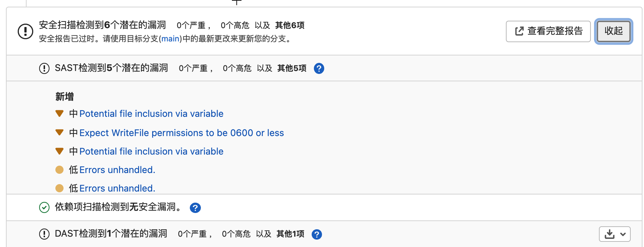Click the DAST detected vulnerability summary text
This screenshot has height=247, width=644.
tap(111, 234)
